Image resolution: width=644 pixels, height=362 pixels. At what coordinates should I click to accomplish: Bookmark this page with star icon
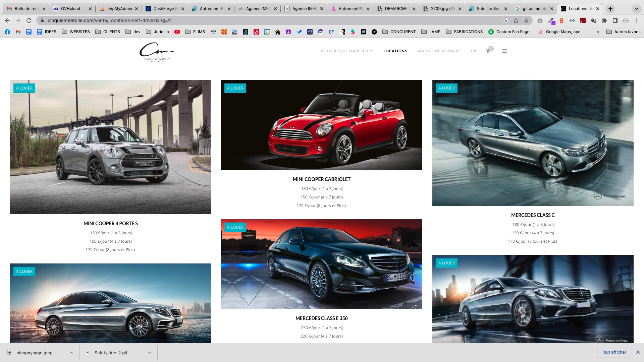point(527,20)
